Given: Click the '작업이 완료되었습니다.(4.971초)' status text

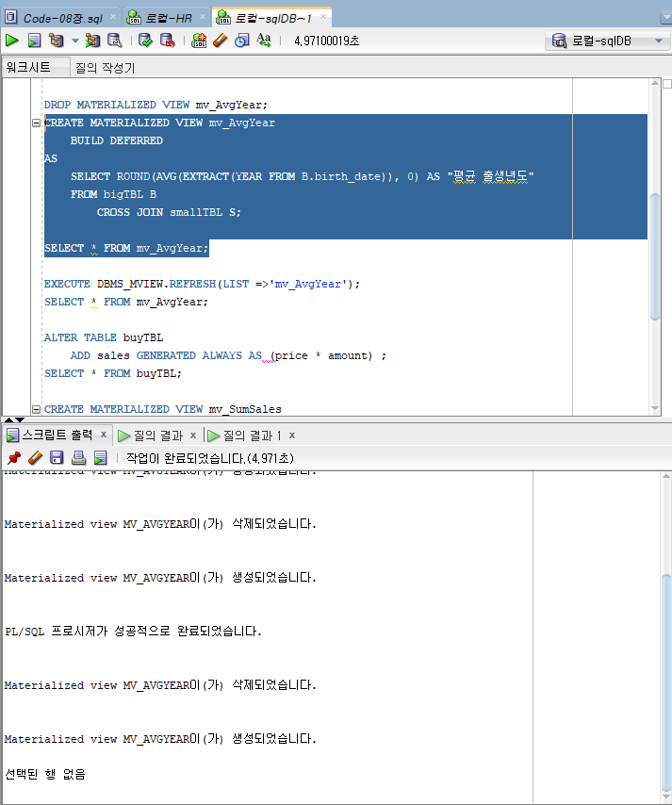Looking at the screenshot, I should click(210, 458).
